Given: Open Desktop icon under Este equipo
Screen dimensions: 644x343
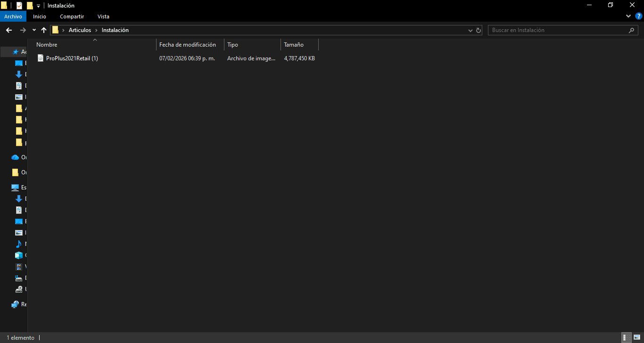Looking at the screenshot, I should [x=19, y=221].
